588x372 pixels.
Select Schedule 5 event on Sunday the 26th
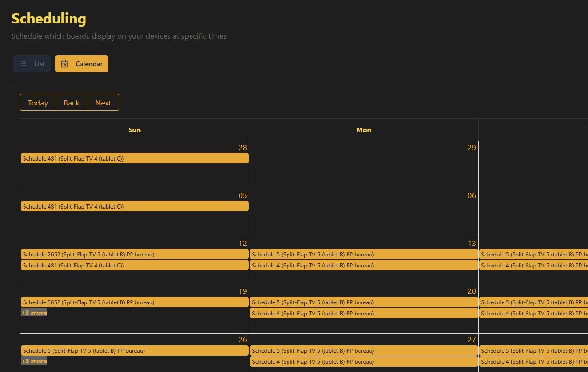coord(134,351)
